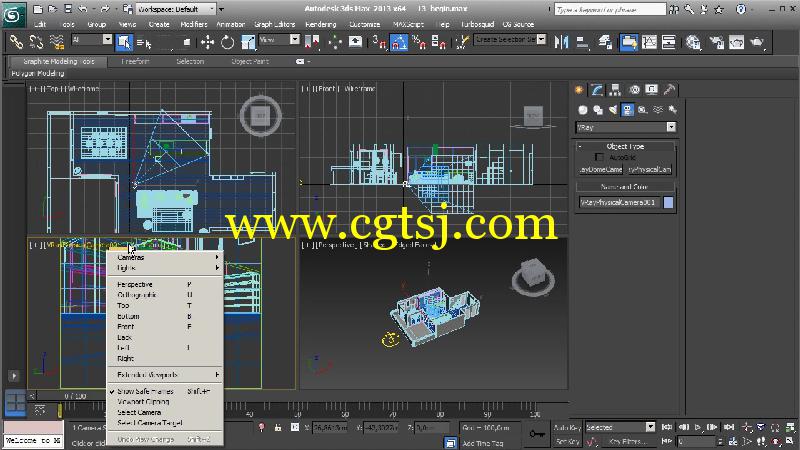Toggle the Graphite Modeling Tools ribbon icon
This screenshot has width=800, height=450.
(x=629, y=42)
